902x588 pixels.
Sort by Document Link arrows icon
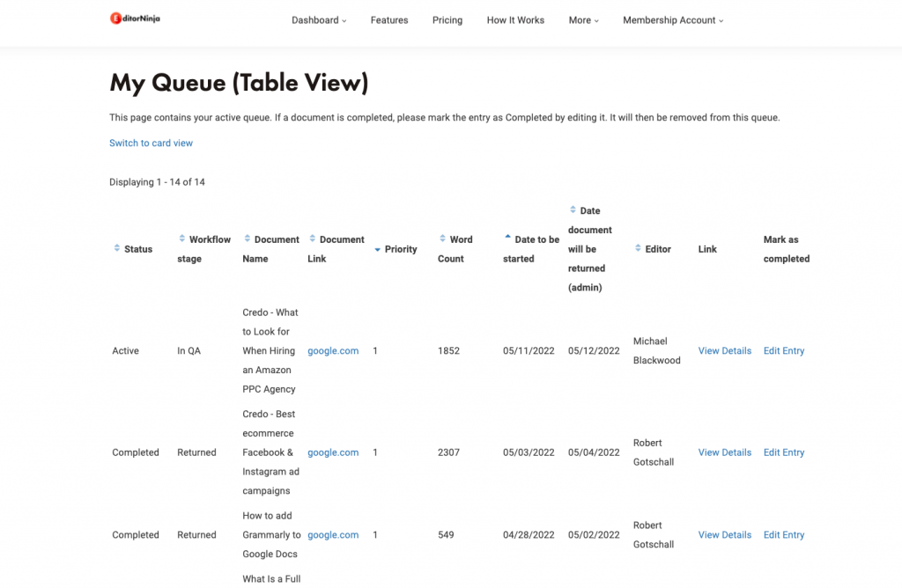point(313,239)
